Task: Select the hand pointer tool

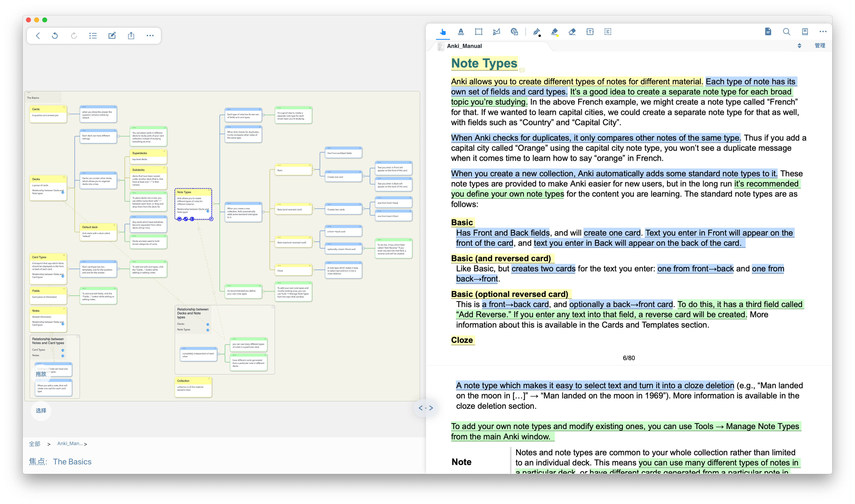Action: (443, 32)
